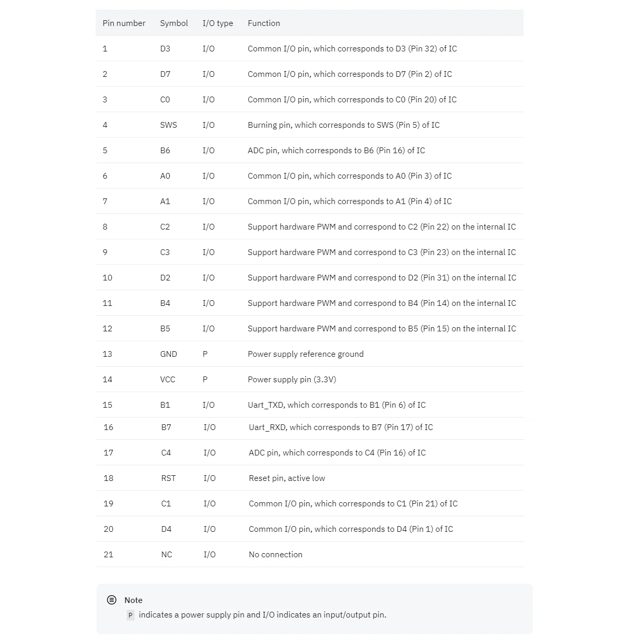
Task: Click the NC symbol in row 21
Action: (167, 555)
